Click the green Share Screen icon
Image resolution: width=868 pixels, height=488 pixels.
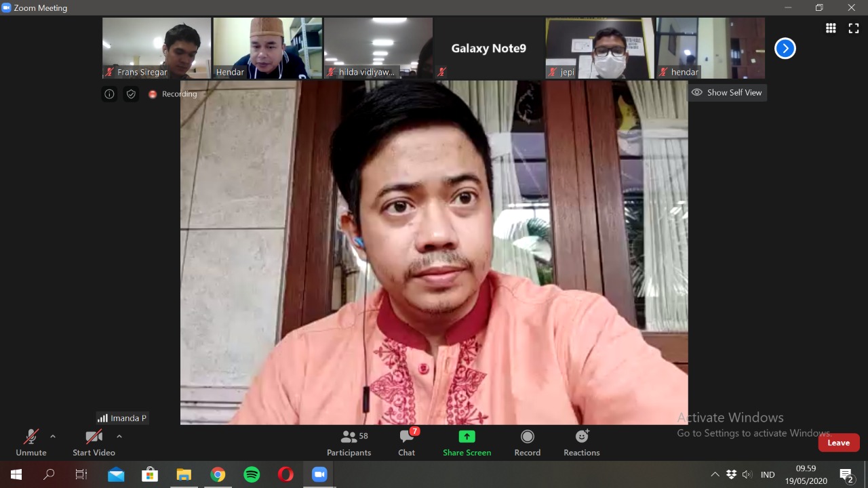pos(467,436)
